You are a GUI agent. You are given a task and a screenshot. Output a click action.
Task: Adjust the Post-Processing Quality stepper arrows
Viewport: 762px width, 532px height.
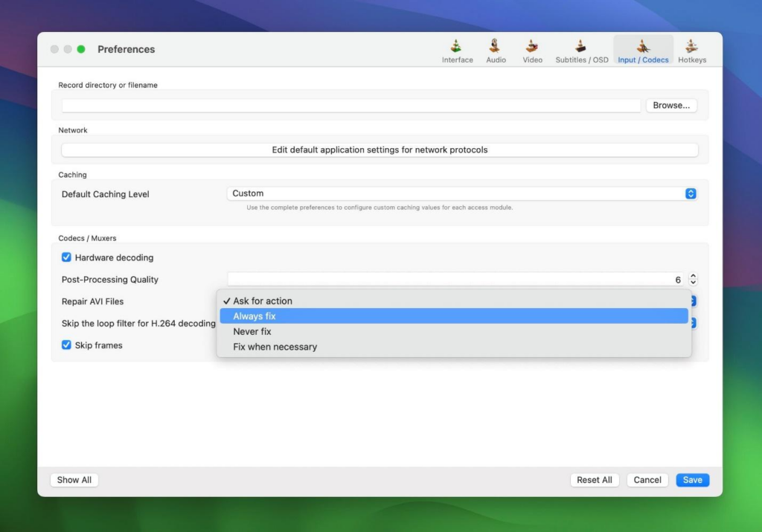tap(694, 280)
